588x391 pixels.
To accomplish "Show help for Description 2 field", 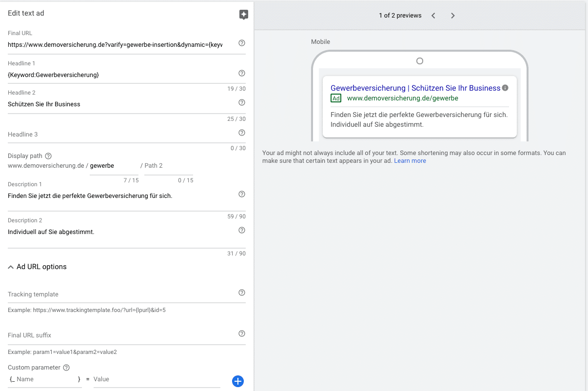I will tap(242, 230).
